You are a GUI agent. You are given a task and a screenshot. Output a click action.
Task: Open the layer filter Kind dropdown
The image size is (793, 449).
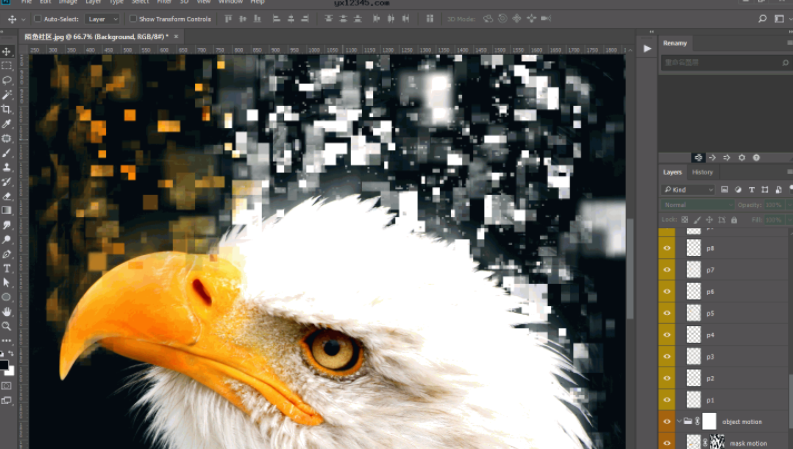point(688,190)
